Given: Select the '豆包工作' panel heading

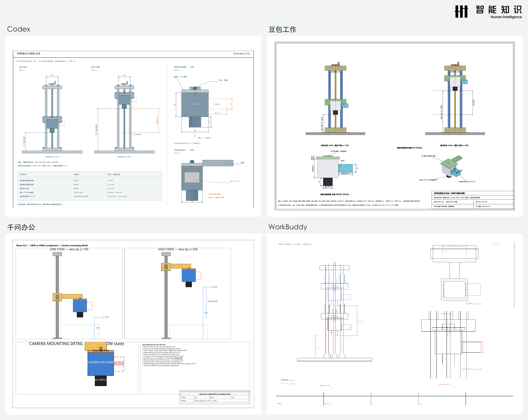Looking at the screenshot, I should (x=282, y=29).
